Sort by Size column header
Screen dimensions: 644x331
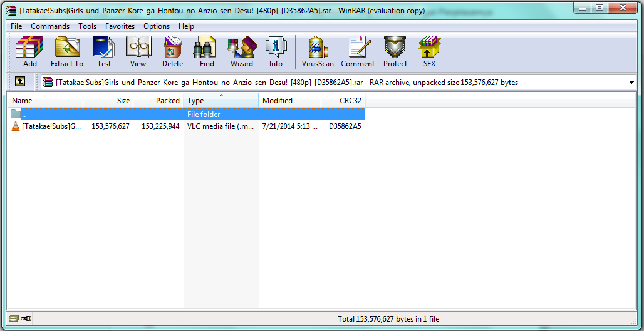point(108,101)
